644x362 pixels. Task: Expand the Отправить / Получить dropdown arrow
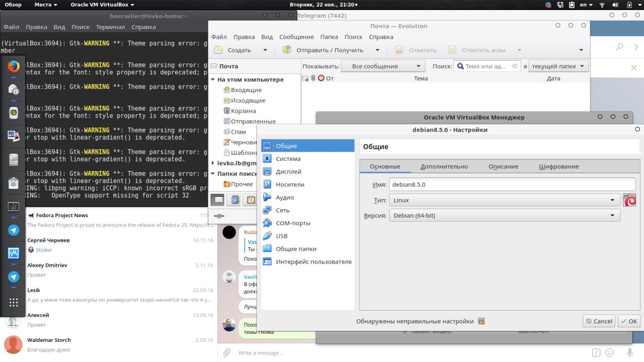pyautogui.click(x=377, y=50)
